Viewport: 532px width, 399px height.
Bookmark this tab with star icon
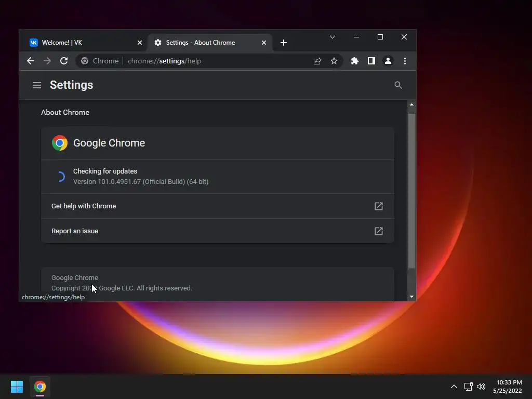point(334,61)
